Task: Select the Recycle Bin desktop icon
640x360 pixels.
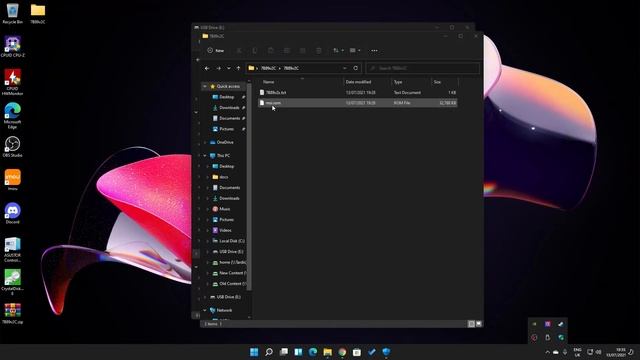Action: (13, 13)
